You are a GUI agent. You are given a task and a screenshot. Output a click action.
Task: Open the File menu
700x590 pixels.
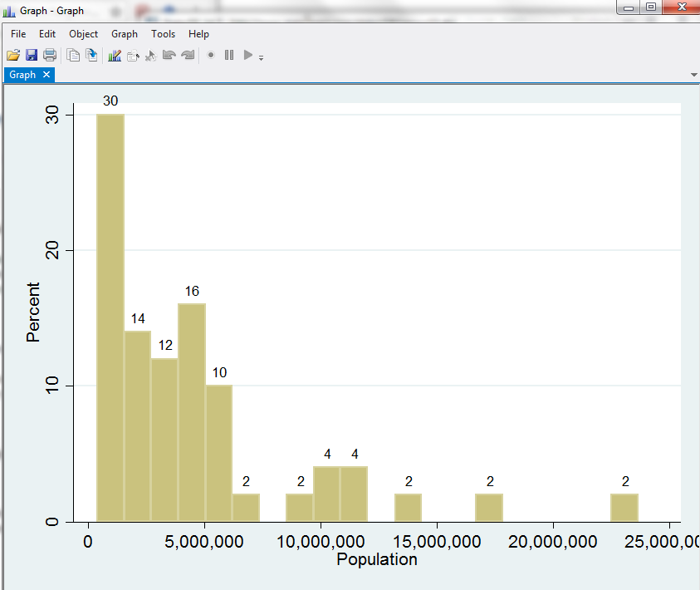pyautogui.click(x=17, y=34)
